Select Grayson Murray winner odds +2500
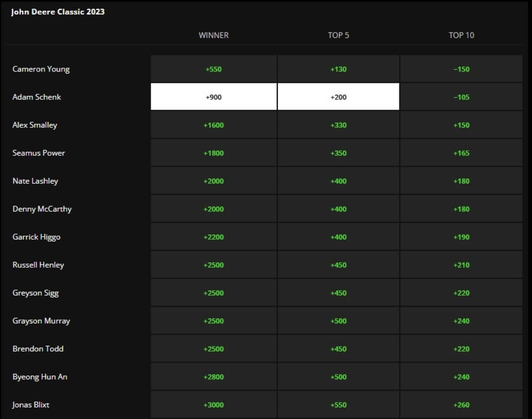 214,320
